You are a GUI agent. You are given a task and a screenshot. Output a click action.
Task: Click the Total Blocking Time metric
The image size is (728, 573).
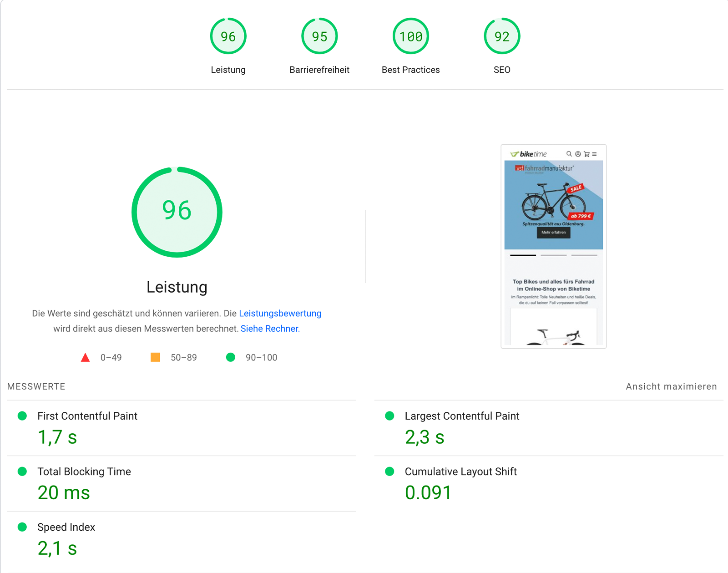pos(84,472)
